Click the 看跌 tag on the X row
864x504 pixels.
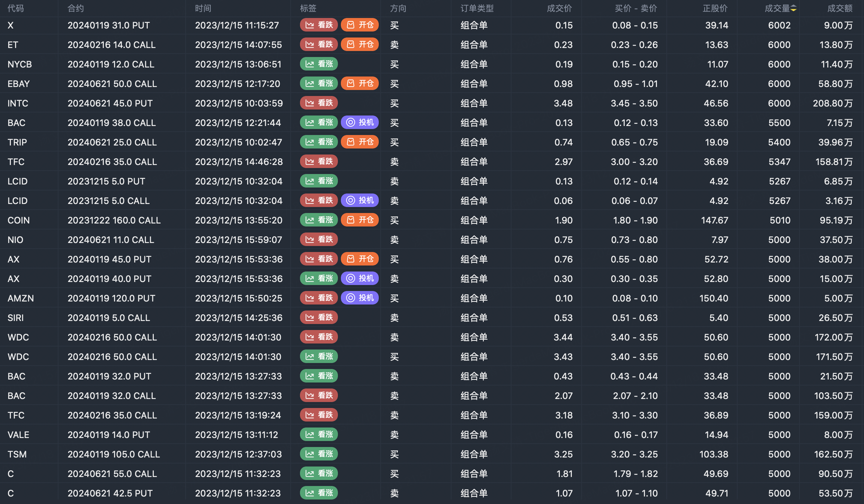[x=319, y=25]
